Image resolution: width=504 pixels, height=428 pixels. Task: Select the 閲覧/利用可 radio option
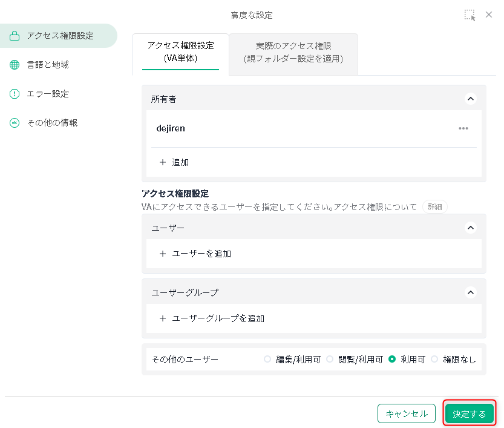click(330, 360)
